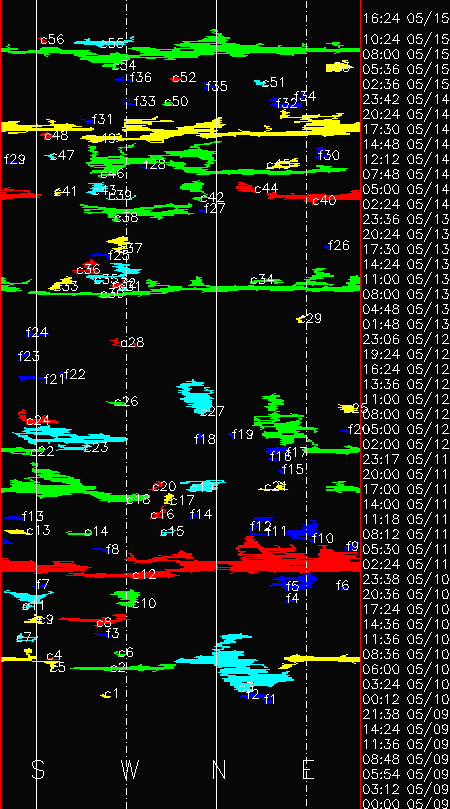The width and height of the screenshot is (450, 809).
Task: Click the blue f10 marker label
Action: click(x=323, y=538)
